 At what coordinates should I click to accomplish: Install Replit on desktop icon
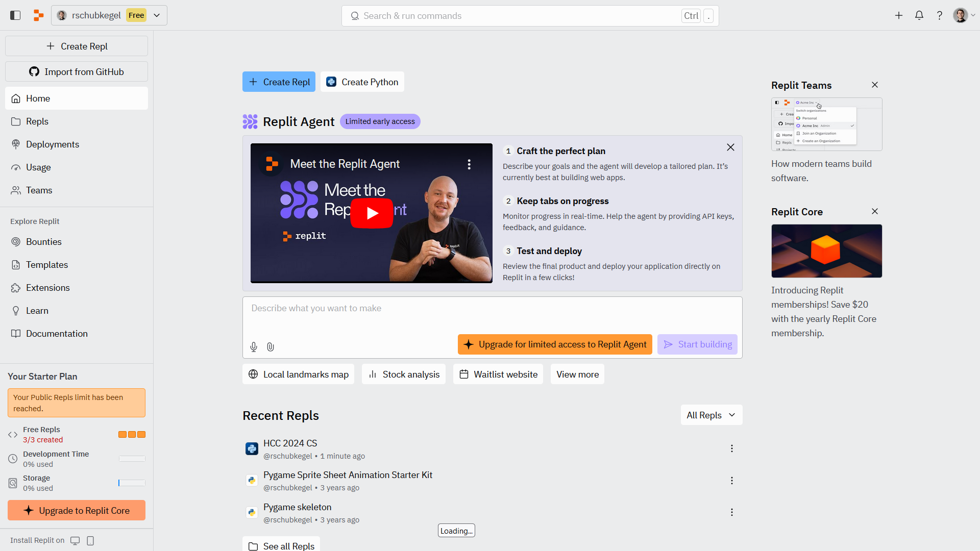(75, 541)
